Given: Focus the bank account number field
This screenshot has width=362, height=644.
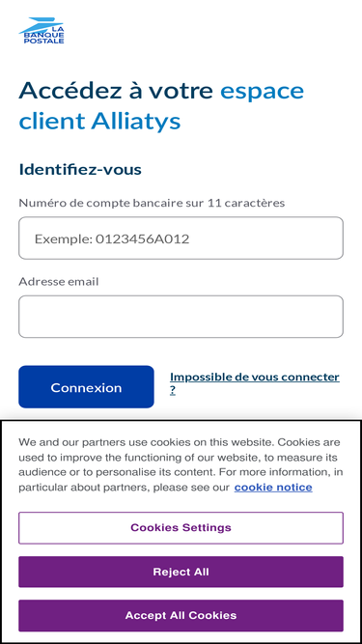Looking at the screenshot, I should coord(181,238).
